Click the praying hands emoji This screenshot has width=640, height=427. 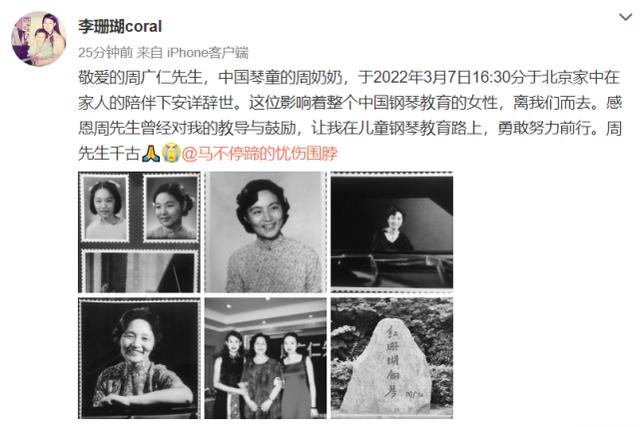point(151,153)
